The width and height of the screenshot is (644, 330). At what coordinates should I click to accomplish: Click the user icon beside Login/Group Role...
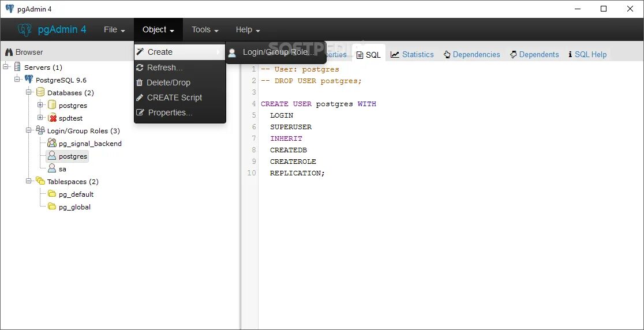tap(233, 52)
